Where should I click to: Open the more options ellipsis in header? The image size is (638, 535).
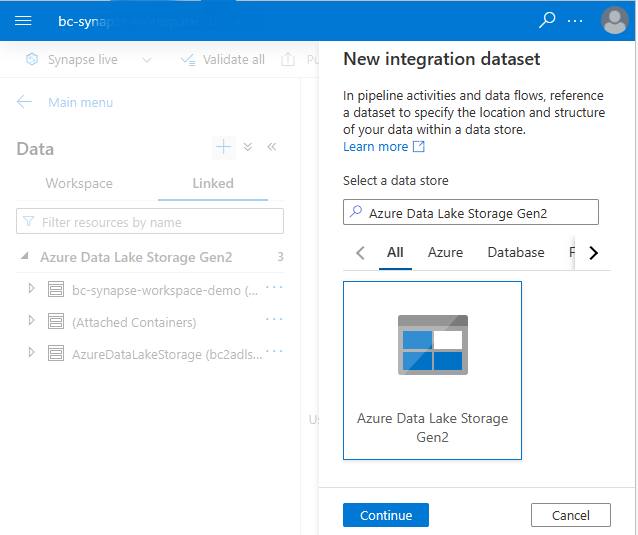click(x=575, y=21)
